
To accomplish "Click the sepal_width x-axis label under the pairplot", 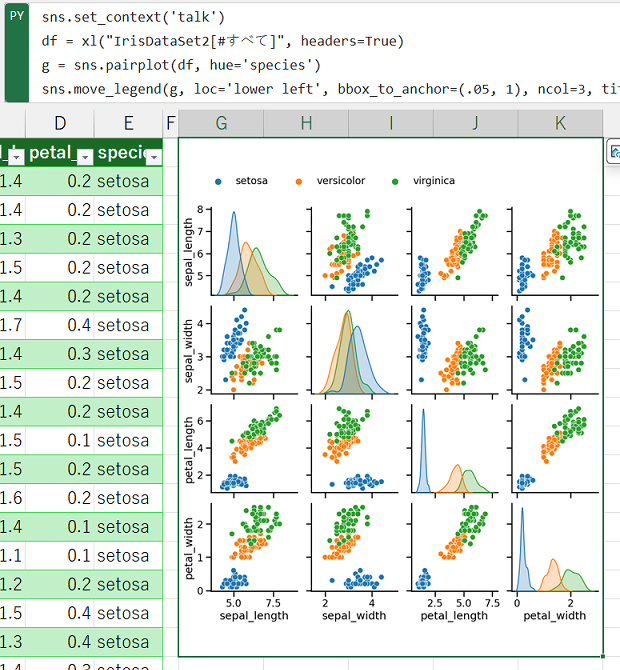I will [354, 616].
